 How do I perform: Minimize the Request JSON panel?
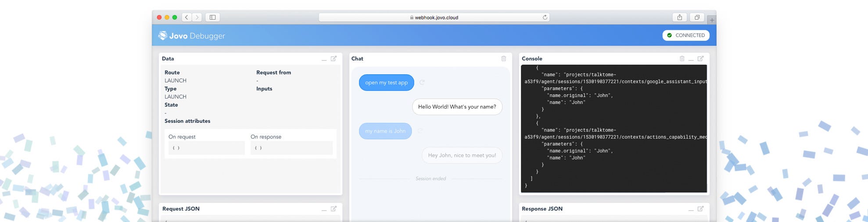(x=324, y=210)
